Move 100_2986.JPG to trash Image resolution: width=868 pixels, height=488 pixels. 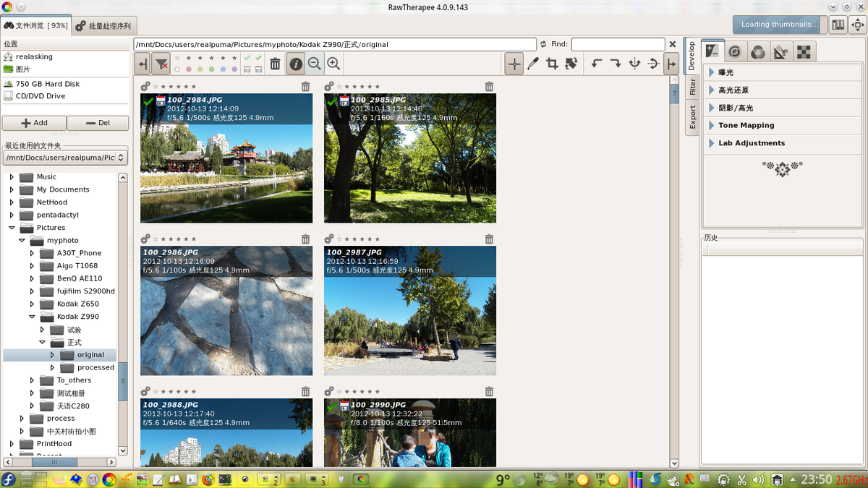pyautogui.click(x=305, y=239)
